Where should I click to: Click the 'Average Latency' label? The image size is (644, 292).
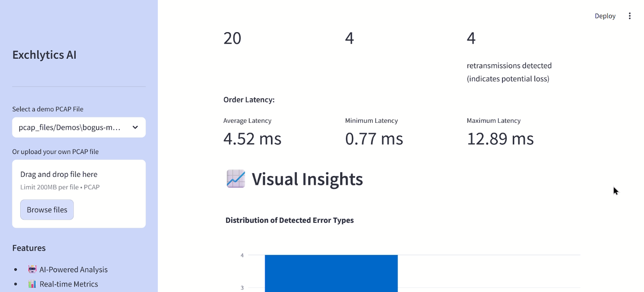pyautogui.click(x=247, y=121)
